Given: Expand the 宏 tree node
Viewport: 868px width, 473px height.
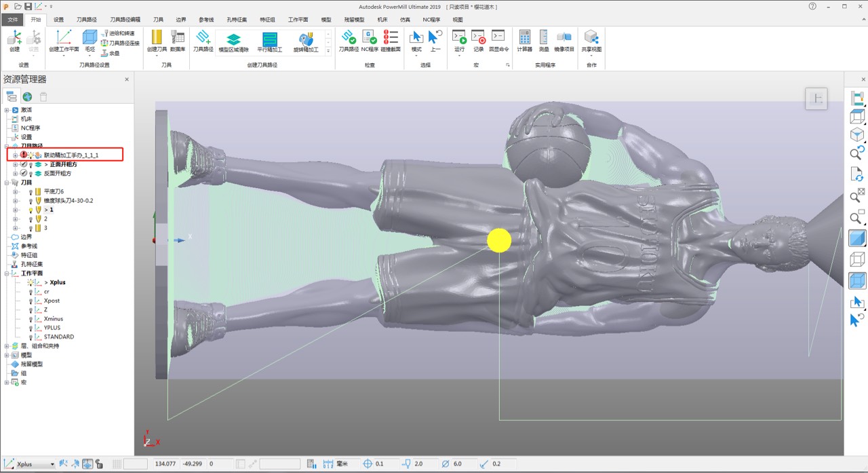Looking at the screenshot, I should click(x=7, y=383).
